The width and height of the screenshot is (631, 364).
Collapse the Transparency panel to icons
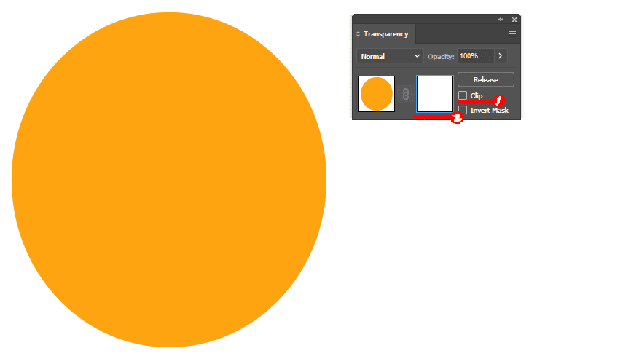(501, 20)
